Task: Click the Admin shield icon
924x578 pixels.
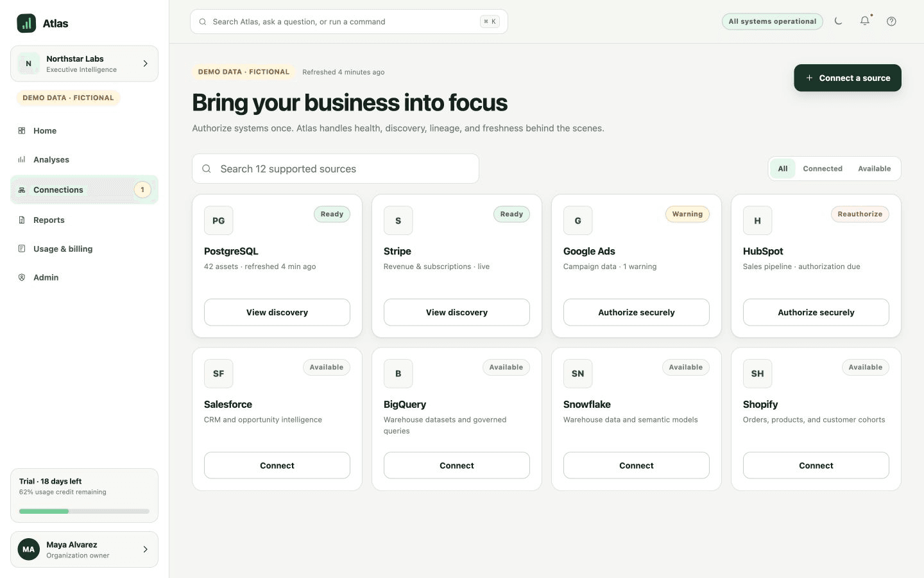Action: pos(22,277)
